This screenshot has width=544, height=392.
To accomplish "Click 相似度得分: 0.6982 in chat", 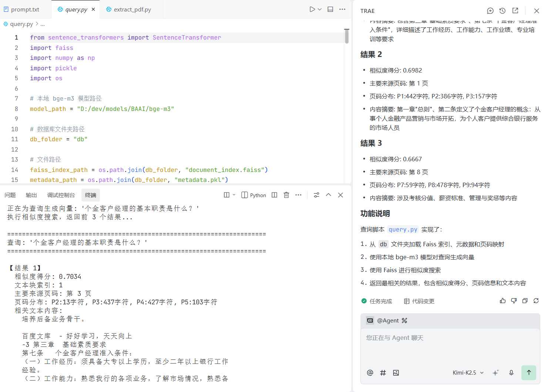I will [396, 70].
